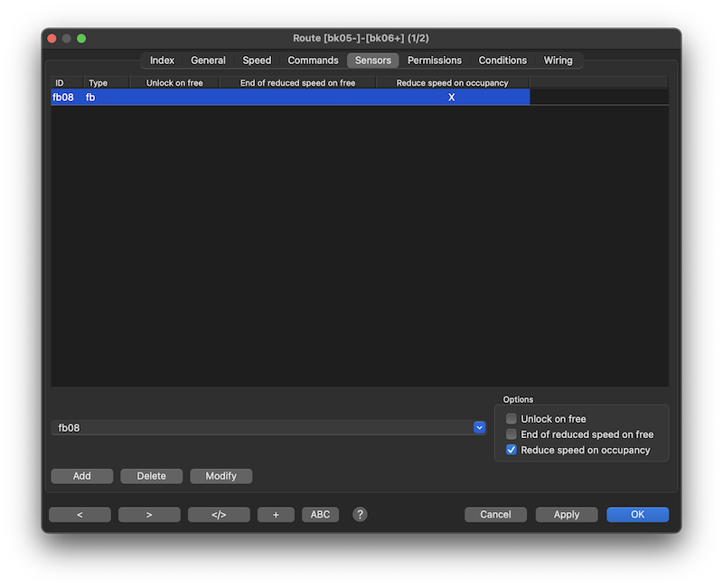Delete the selected sensor
723x588 pixels.
point(151,476)
